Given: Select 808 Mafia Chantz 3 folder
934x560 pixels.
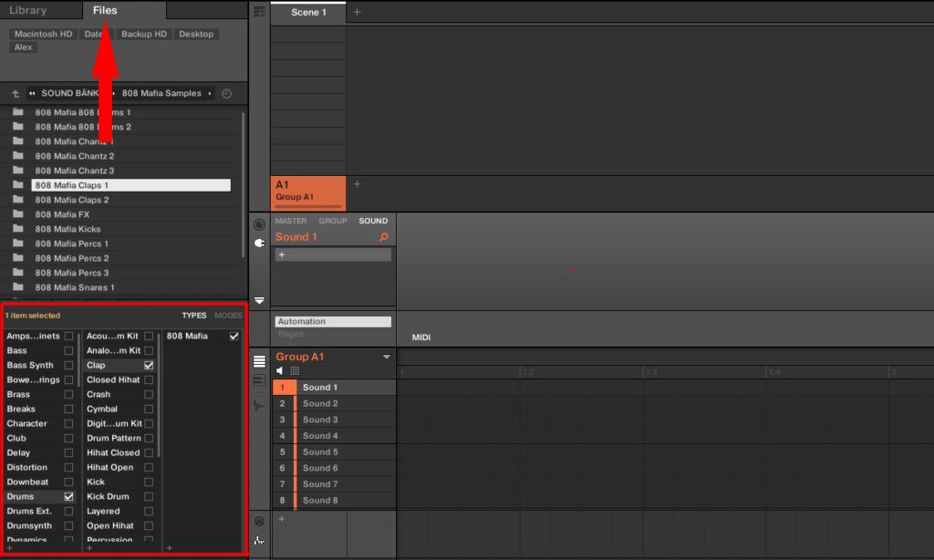Looking at the screenshot, I should [x=131, y=171].
